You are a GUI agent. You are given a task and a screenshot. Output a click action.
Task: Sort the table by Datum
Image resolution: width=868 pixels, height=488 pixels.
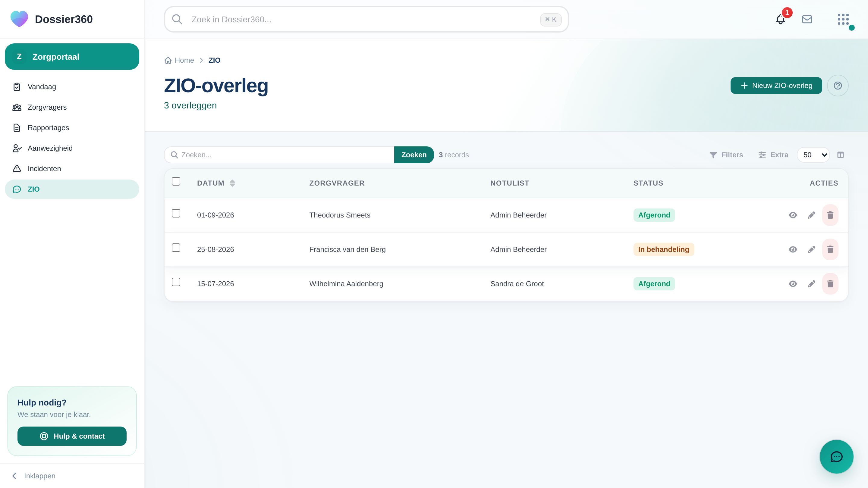[216, 183]
